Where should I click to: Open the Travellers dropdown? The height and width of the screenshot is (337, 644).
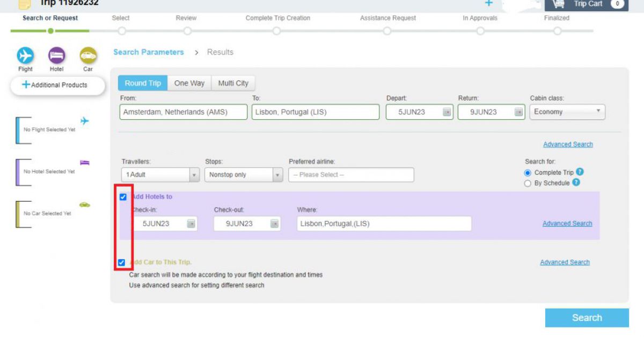point(160,175)
